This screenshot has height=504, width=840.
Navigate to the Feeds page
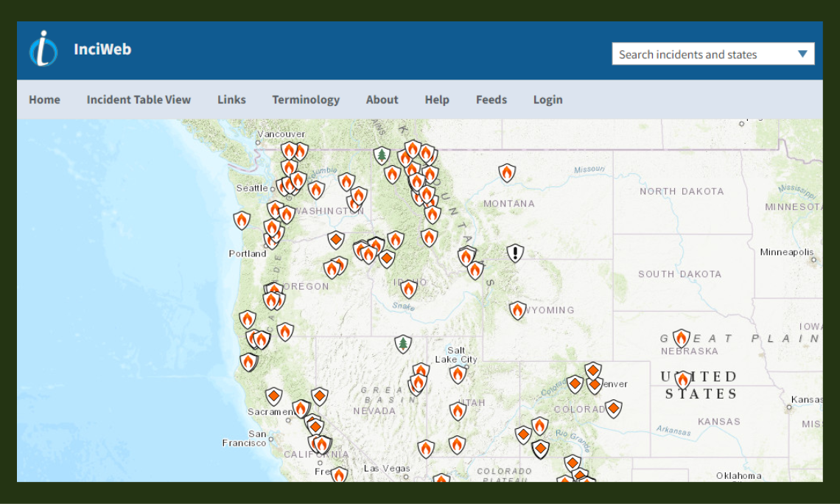tap(491, 99)
